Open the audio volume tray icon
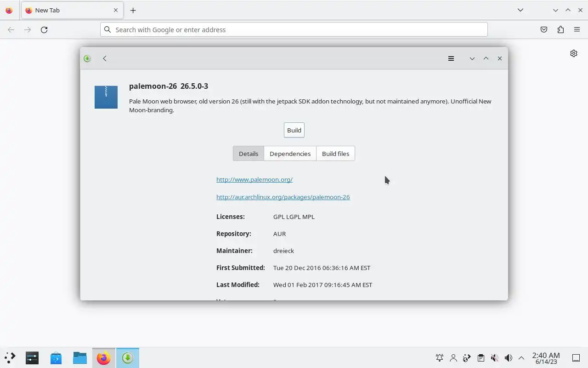This screenshot has height=368, width=588. click(508, 358)
